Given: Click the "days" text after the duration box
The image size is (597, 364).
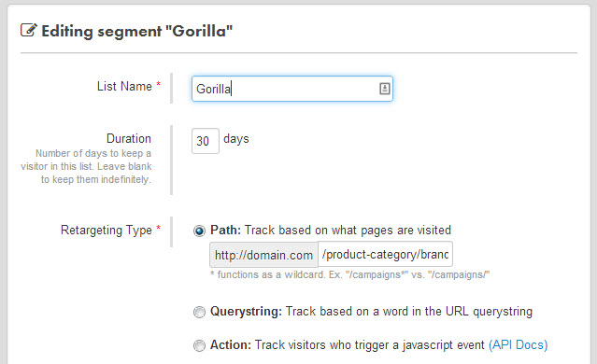Looking at the screenshot, I should [236, 139].
